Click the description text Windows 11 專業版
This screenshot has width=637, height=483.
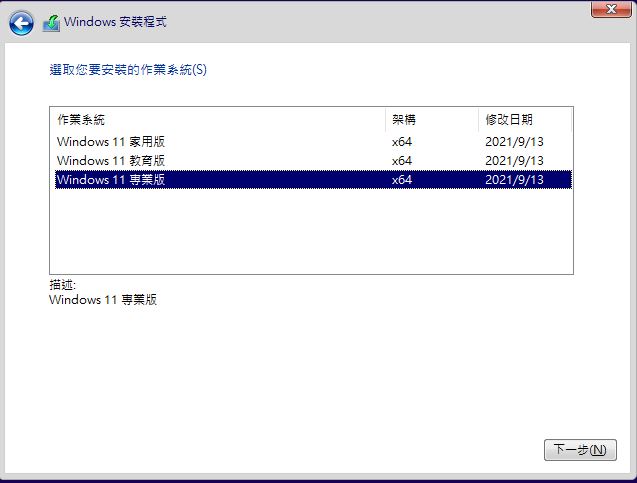coord(103,300)
